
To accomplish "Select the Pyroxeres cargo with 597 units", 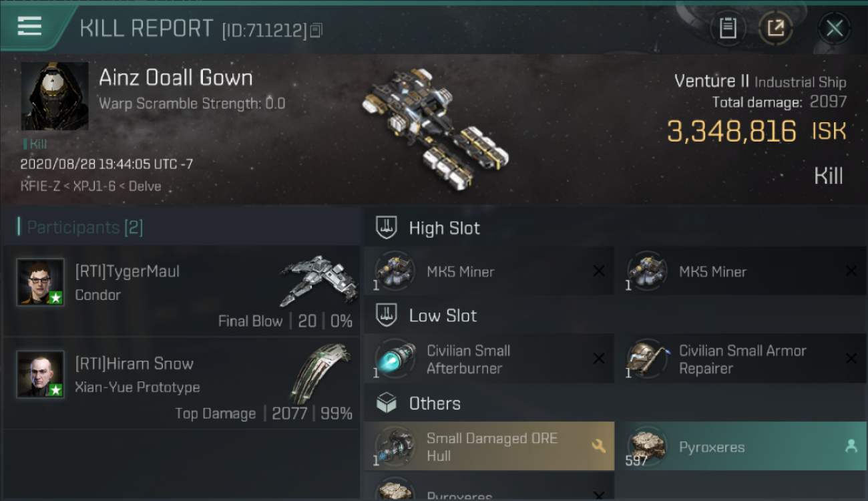I will click(741, 447).
